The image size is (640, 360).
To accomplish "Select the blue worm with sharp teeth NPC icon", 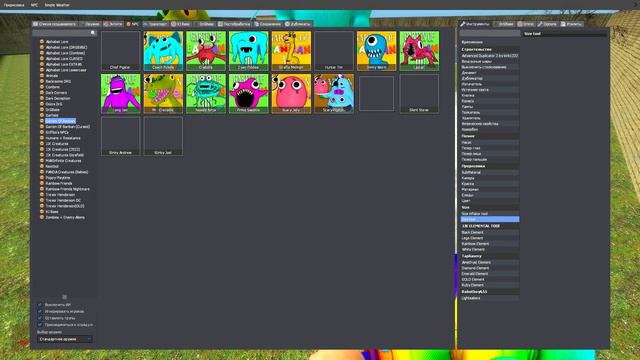I will click(376, 51).
